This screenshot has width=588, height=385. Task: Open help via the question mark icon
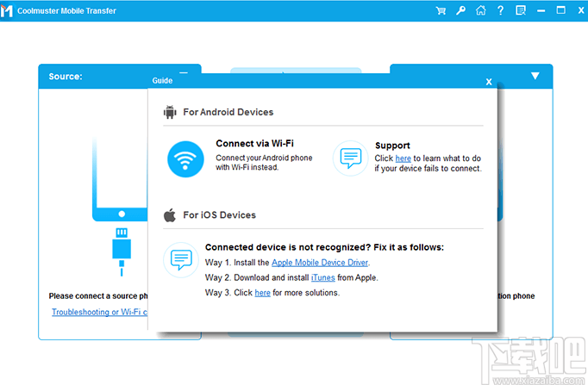point(501,10)
